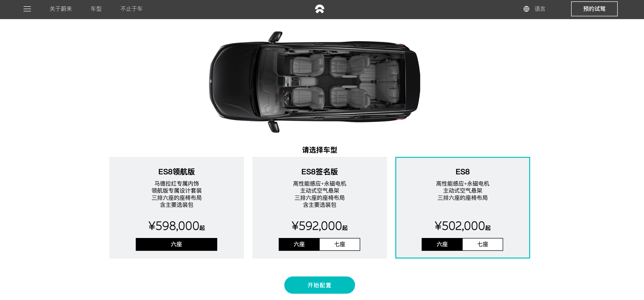Viewport: 644px width, 300px height.
Task: Select 六座 for ES8签名版
Action: (299, 244)
